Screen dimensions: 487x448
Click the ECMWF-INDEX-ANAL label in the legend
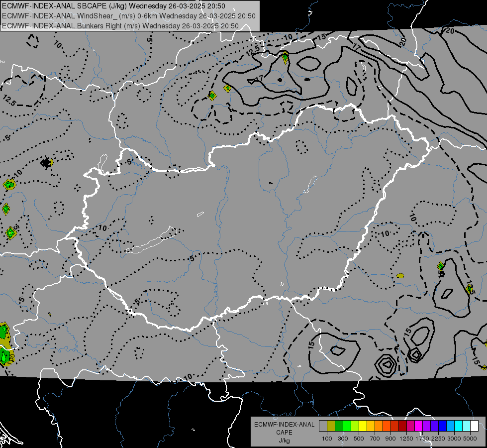(x=284, y=425)
